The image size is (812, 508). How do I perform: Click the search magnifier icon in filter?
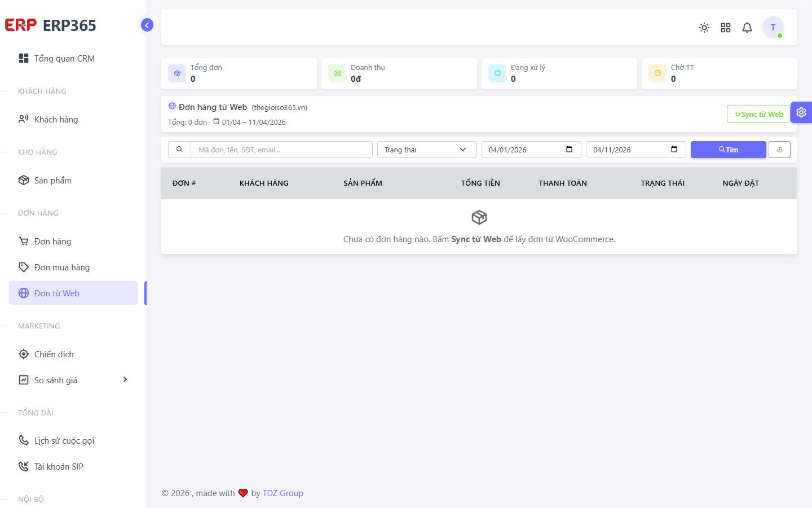(179, 150)
